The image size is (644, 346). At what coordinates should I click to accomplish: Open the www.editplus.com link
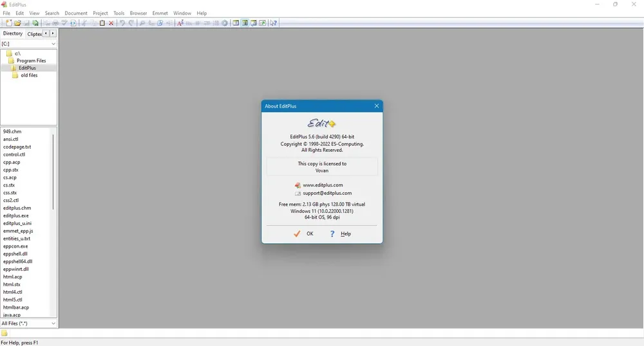323,185
